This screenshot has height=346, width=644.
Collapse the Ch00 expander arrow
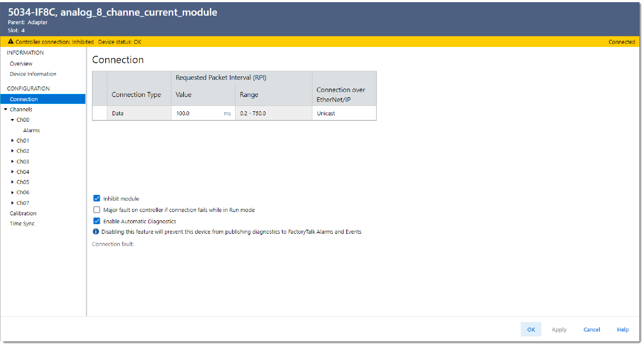tap(12, 120)
